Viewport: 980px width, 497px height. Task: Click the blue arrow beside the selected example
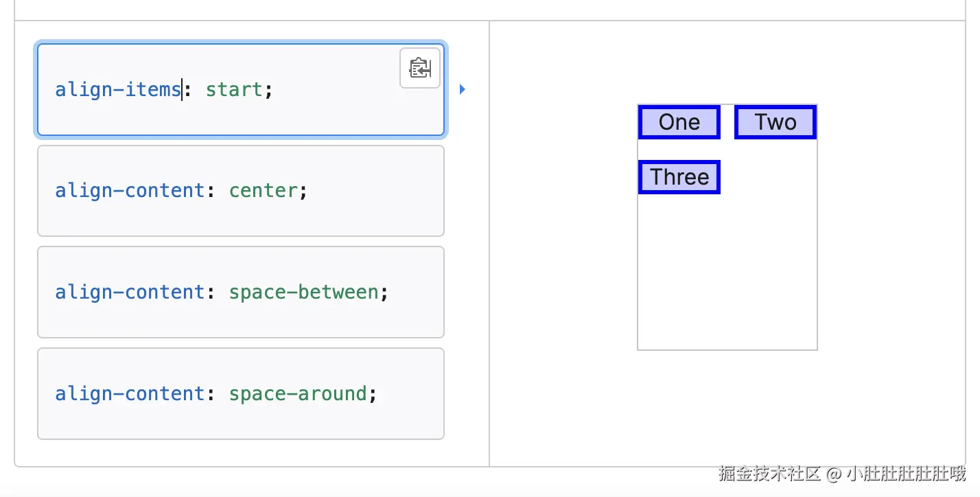click(x=462, y=89)
